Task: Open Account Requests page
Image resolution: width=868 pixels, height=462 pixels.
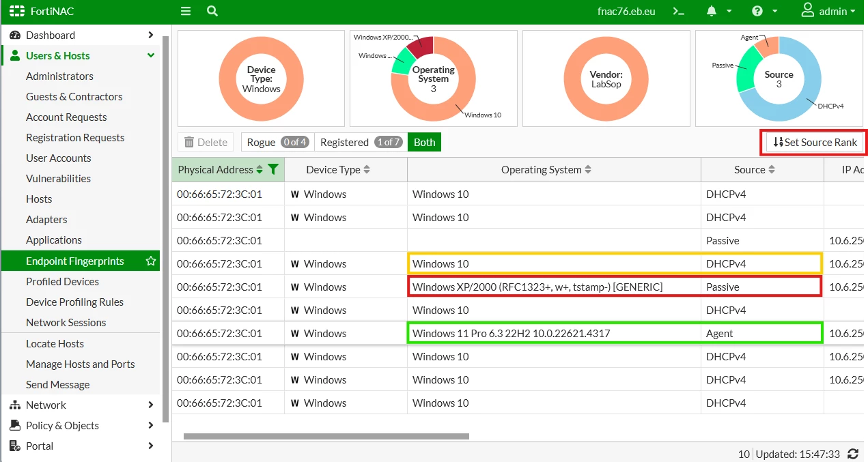Action: coord(66,117)
